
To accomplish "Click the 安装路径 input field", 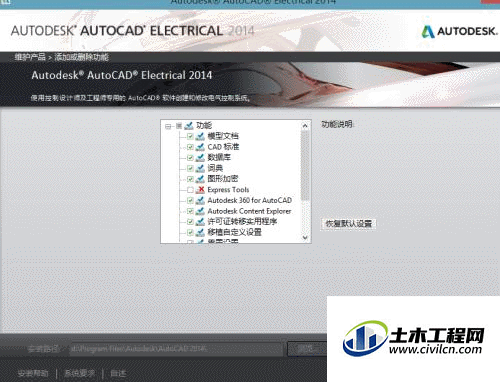I will pyautogui.click(x=176, y=349).
